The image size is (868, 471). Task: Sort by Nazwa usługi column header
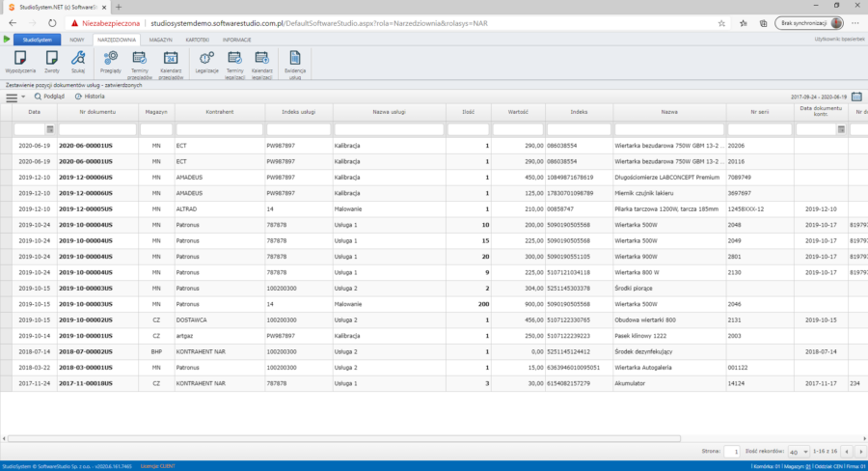coord(390,112)
